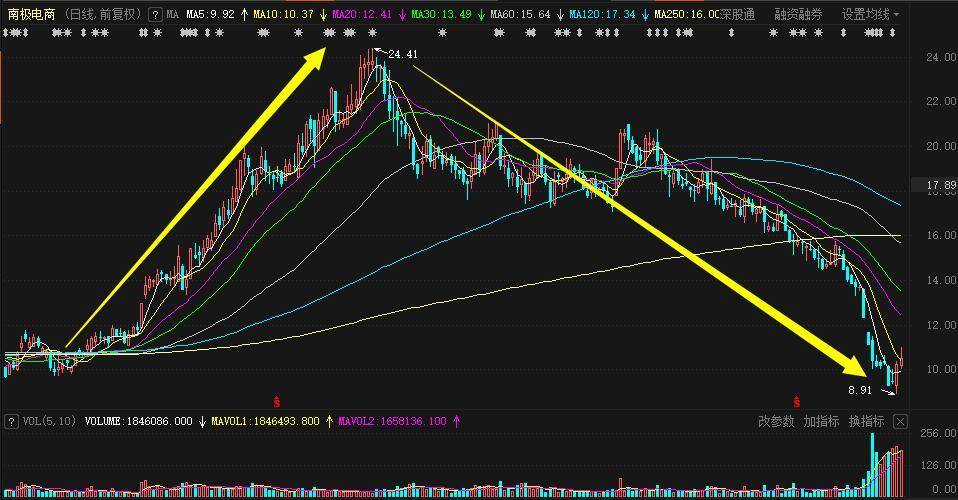Select the 126.00 volume axis label
The image size is (958, 500).
pos(938,466)
